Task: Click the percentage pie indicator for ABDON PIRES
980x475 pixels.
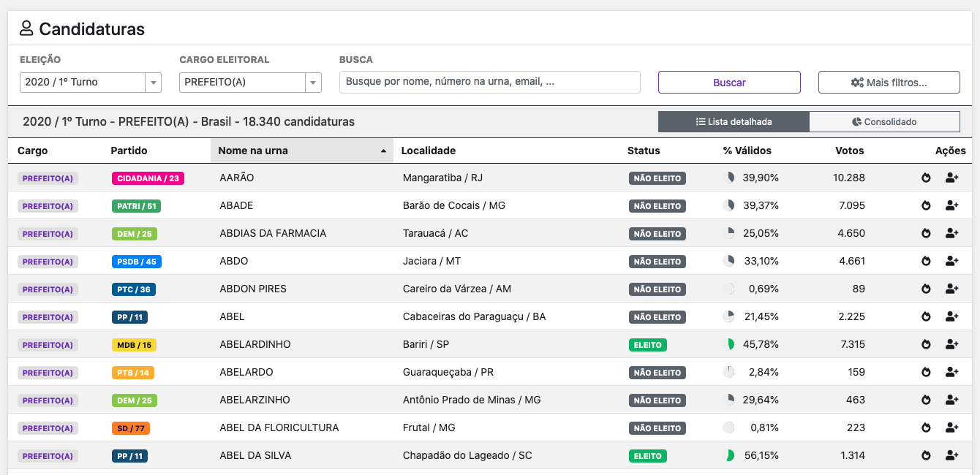Action: click(728, 288)
